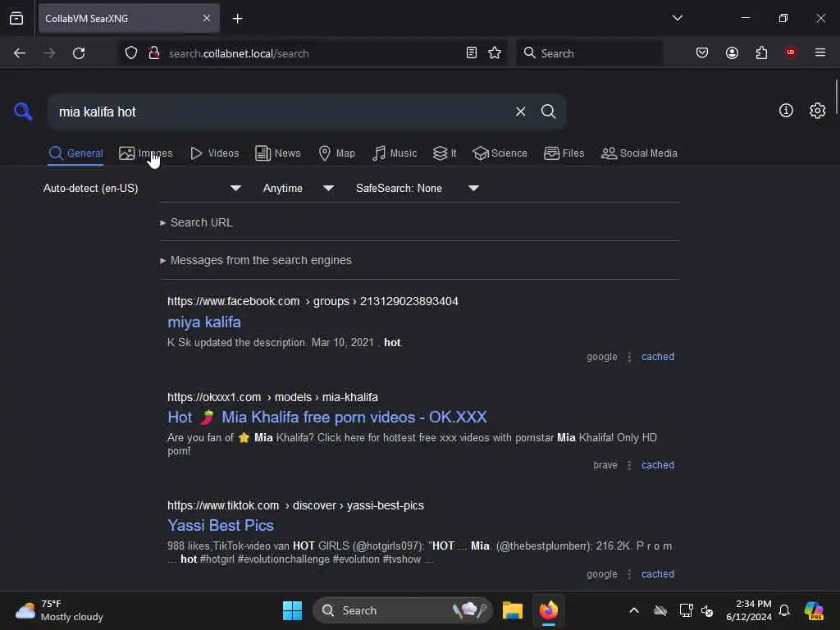The width and height of the screenshot is (840, 630).
Task: Go back to previous page
Action: click(x=20, y=53)
